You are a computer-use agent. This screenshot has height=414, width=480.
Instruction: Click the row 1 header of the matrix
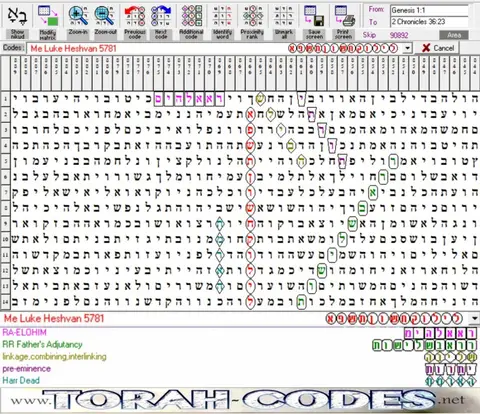[x=5, y=99]
